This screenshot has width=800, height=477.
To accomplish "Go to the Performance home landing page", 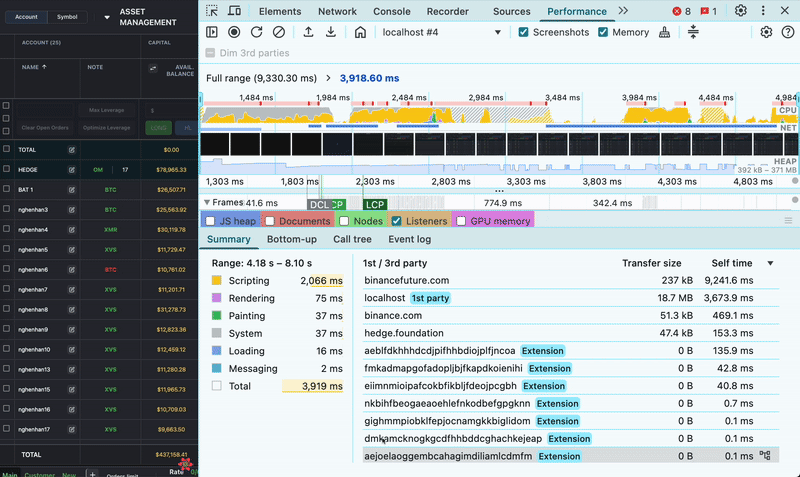I will click(x=360, y=32).
